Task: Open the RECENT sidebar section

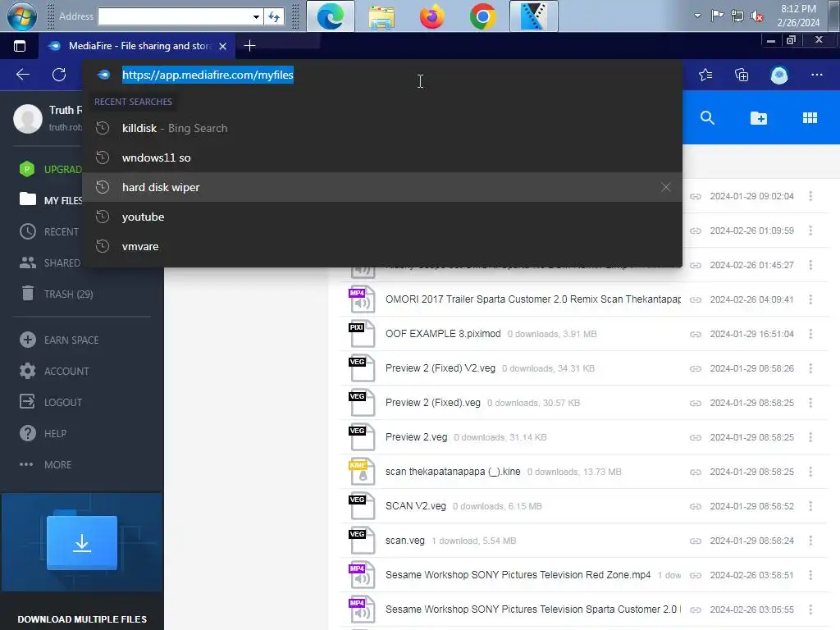Action: coord(49,231)
